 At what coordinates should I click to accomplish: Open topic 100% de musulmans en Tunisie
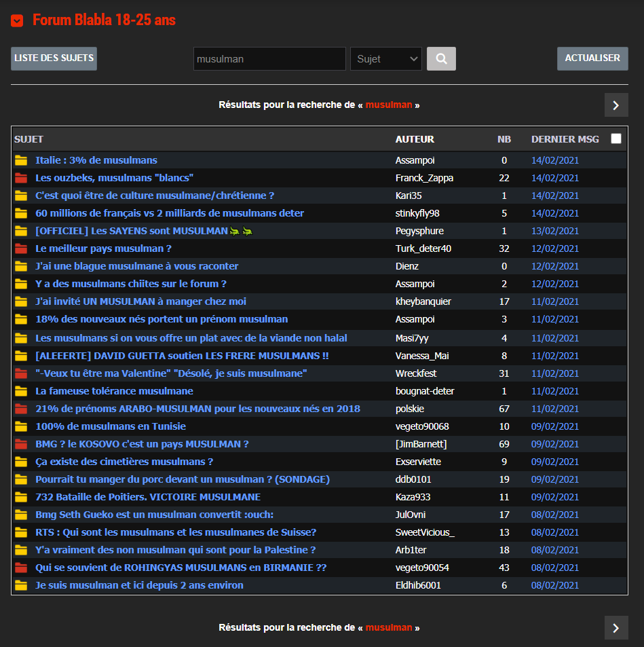111,426
